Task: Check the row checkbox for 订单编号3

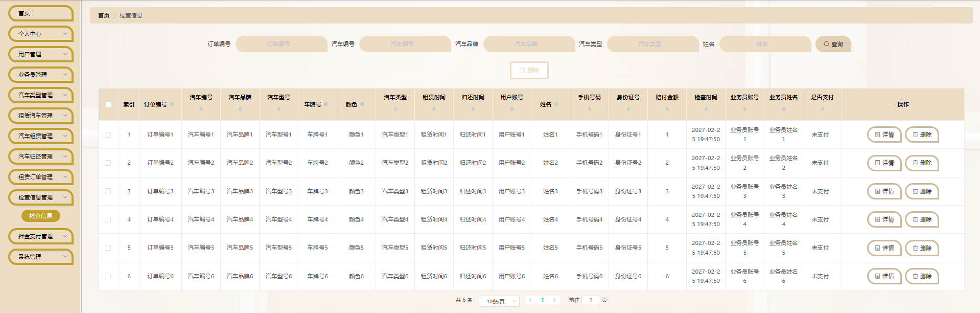Action: click(x=108, y=191)
